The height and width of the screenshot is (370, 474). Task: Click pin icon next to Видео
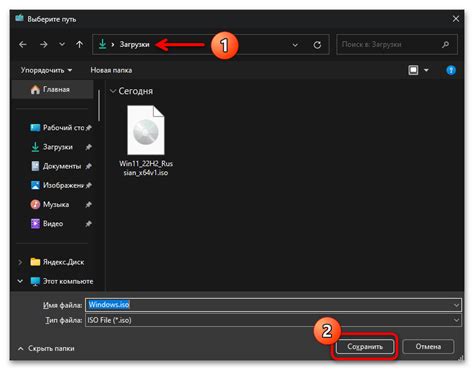[x=88, y=224]
